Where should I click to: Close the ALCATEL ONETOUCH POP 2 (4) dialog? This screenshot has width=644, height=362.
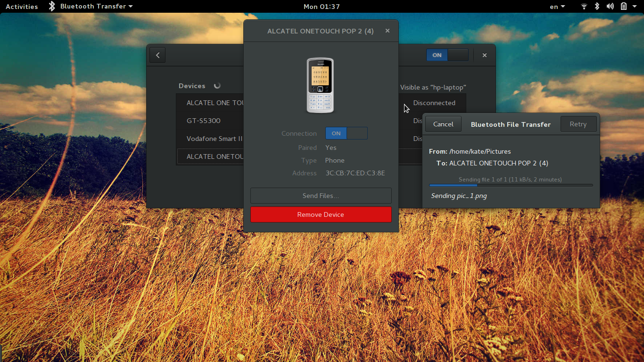coord(388,31)
